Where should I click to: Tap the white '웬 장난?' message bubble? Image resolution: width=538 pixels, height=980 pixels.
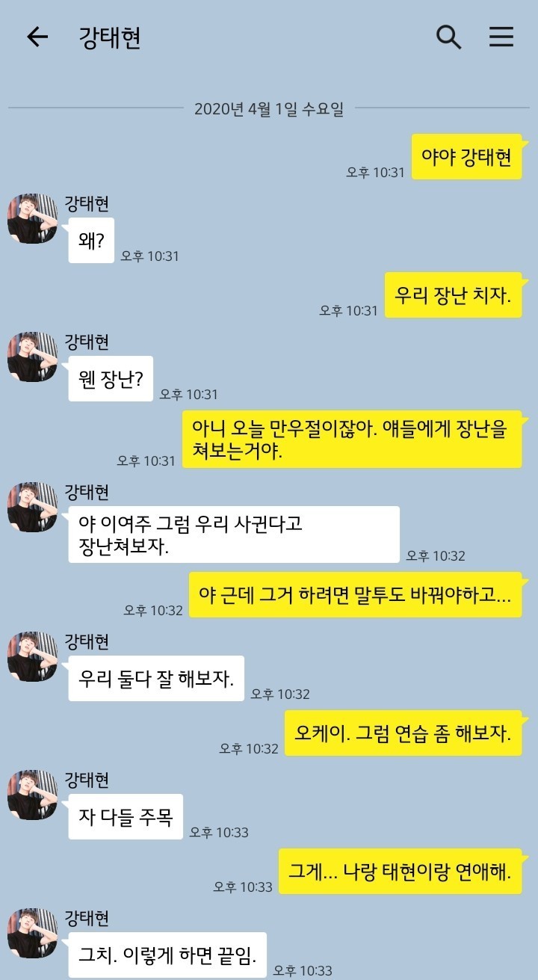[111, 378]
